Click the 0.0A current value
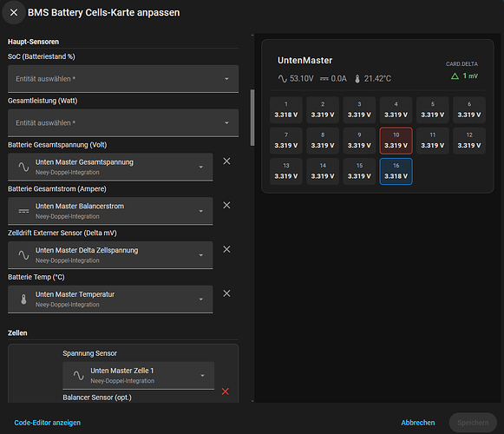This screenshot has height=434, width=504. click(339, 78)
